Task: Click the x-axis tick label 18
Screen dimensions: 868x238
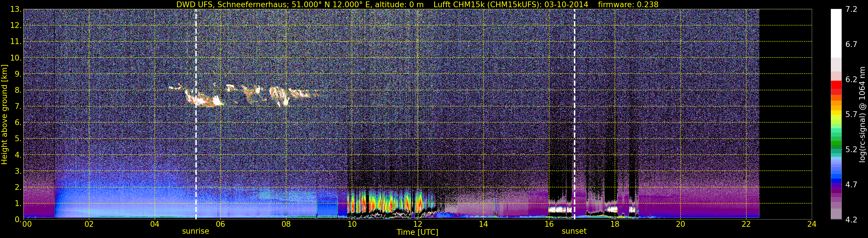Action: (x=615, y=224)
